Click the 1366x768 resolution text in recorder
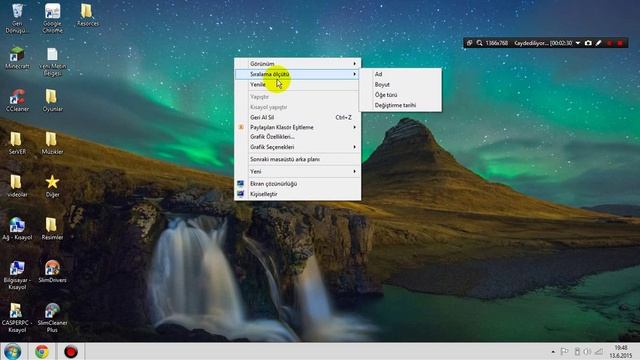 [x=497, y=43]
